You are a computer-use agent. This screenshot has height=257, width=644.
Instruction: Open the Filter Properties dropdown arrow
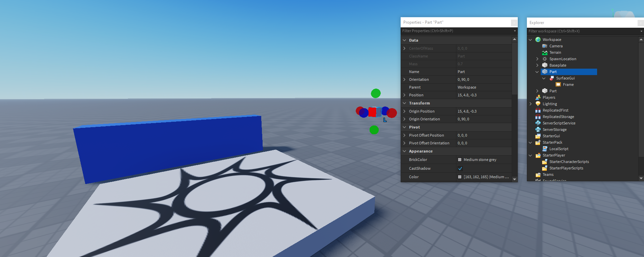pos(515,31)
